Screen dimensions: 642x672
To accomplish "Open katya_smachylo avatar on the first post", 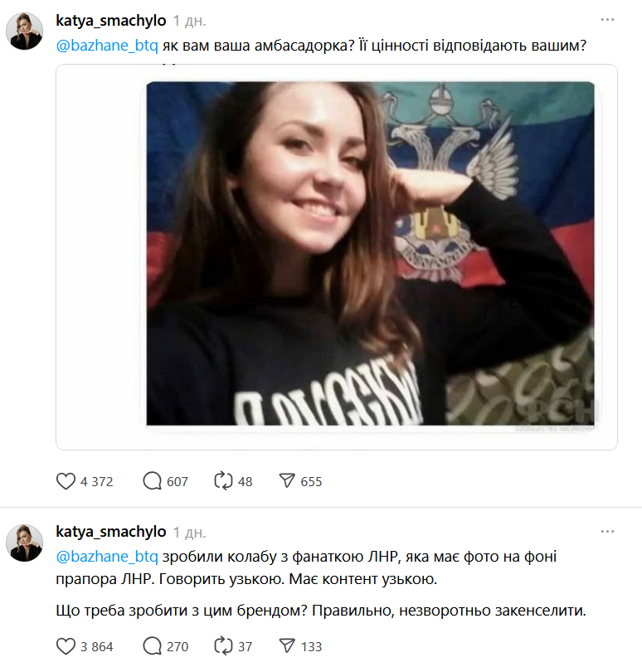I will pos(24,32).
